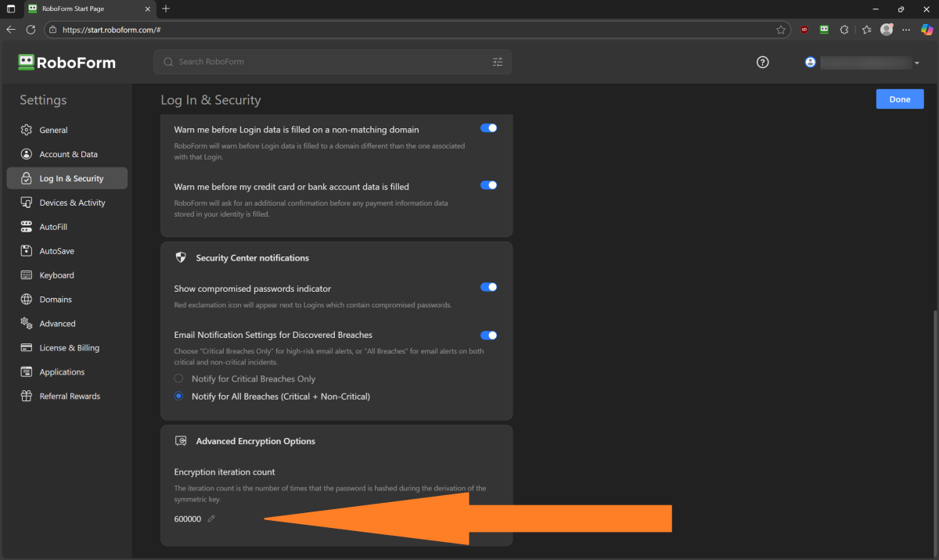Edit the encryption iteration count pencil icon
The height and width of the screenshot is (560, 939).
pyautogui.click(x=211, y=519)
